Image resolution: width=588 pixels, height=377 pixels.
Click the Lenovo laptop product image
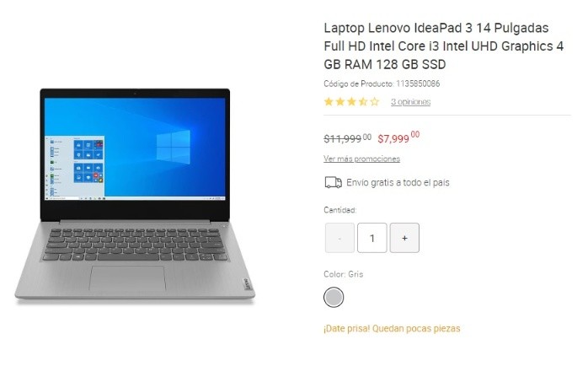pos(135,196)
